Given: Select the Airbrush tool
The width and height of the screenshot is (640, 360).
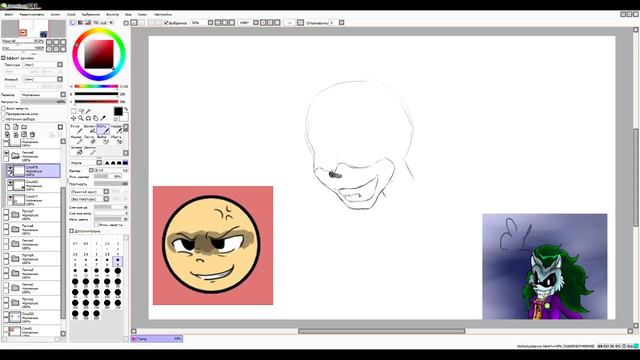Looking at the screenshot, I should coord(90,129).
